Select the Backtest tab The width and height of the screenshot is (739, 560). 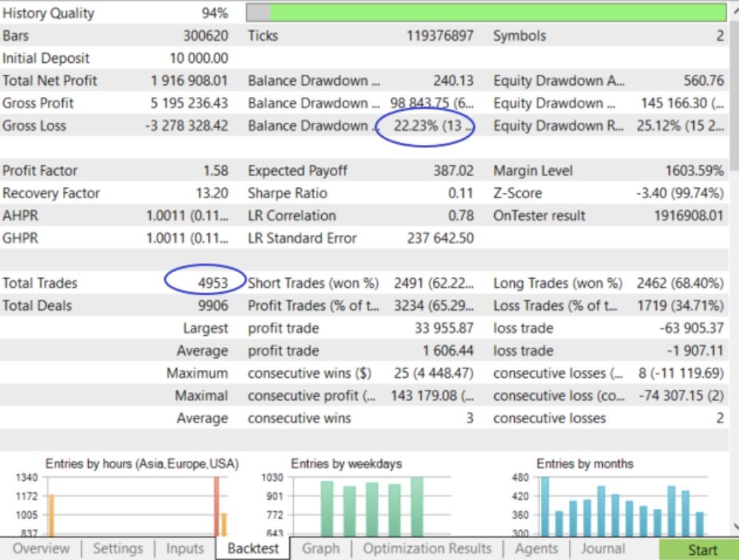pos(253,548)
